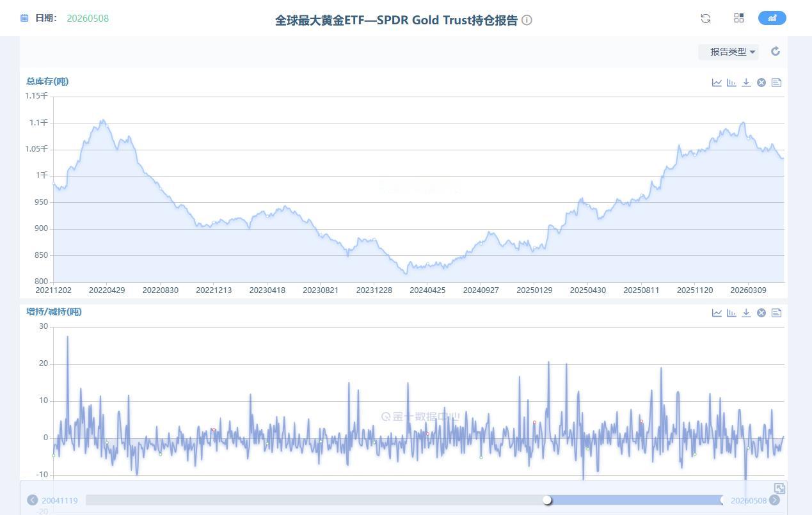Click the calendar icon next to 日期
The image size is (812, 515).
pos(24,18)
